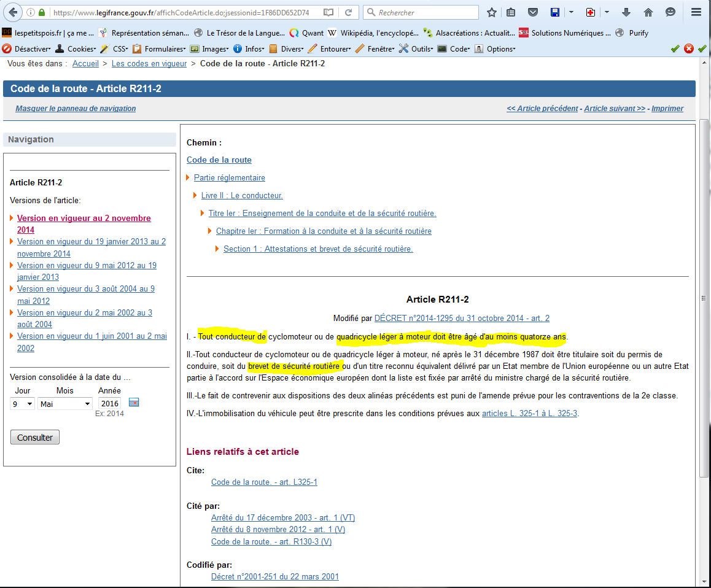Open the Firefox hamburger menu
The height and width of the screenshot is (588, 711).
pyautogui.click(x=696, y=12)
